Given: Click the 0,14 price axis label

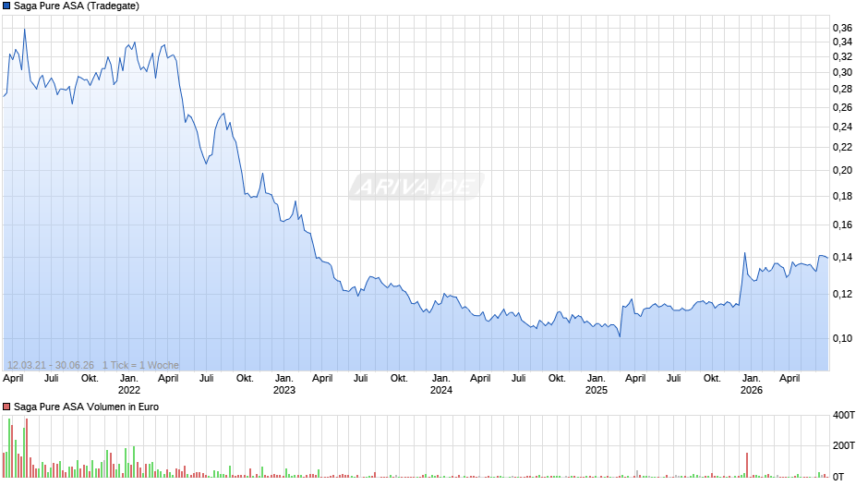Looking at the screenshot, I should pos(842,257).
